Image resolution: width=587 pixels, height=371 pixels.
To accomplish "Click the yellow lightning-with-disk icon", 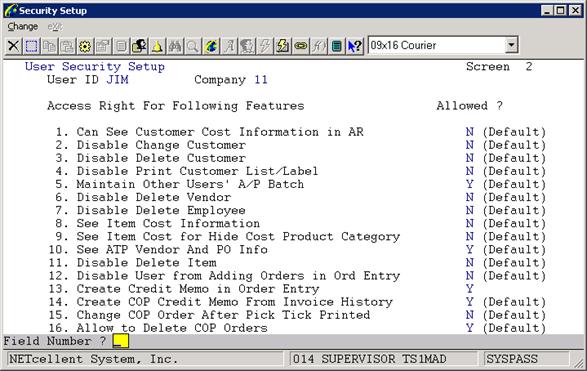I will [x=283, y=46].
